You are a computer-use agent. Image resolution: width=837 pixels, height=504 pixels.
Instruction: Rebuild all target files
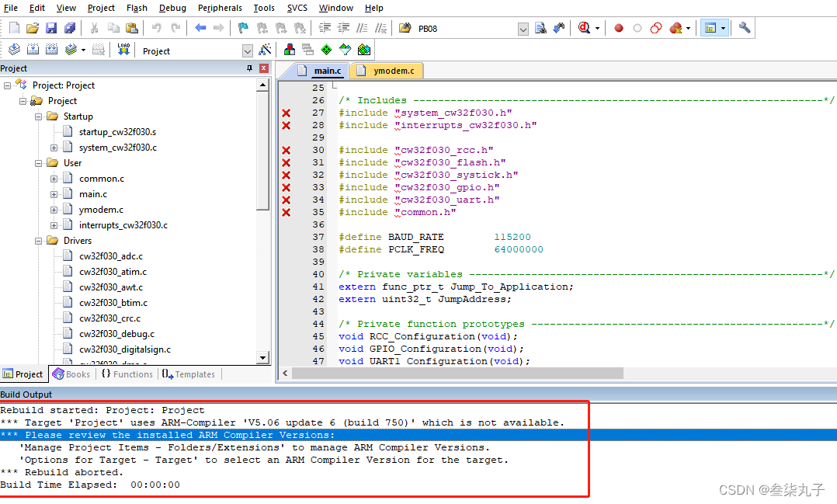point(51,49)
